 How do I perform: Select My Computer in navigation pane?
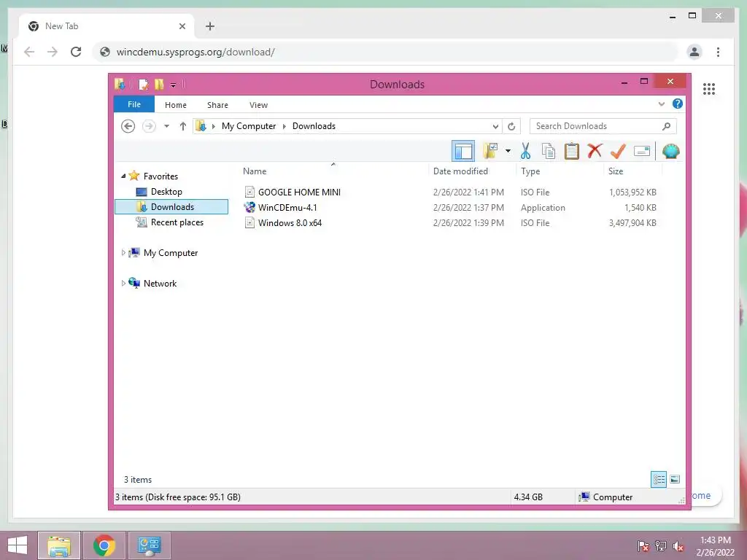pyautogui.click(x=171, y=253)
